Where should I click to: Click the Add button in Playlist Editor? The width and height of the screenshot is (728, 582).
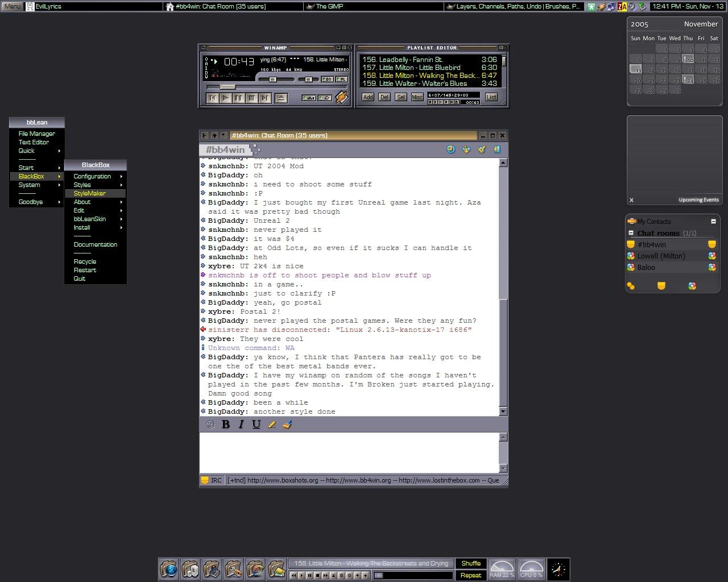368,97
